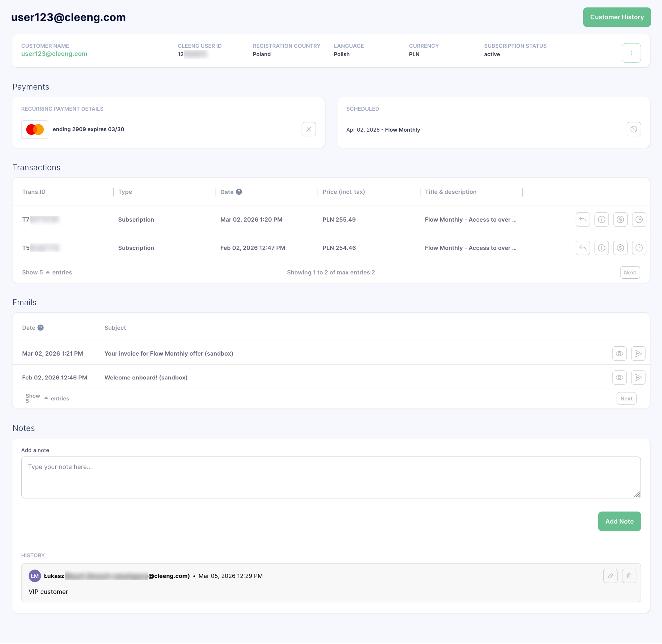Resend the Welcome onboard email
Viewport: 662px width, 644px height.
(x=638, y=377)
